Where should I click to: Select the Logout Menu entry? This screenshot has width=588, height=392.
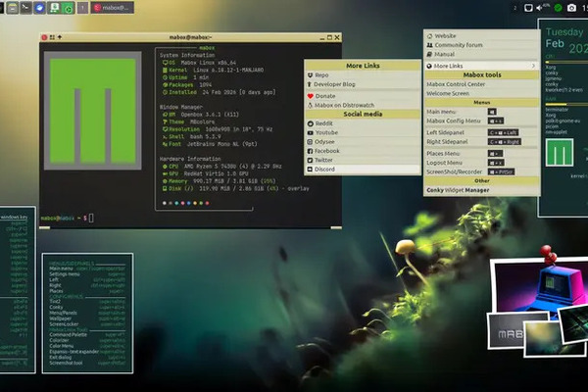[x=482, y=163]
